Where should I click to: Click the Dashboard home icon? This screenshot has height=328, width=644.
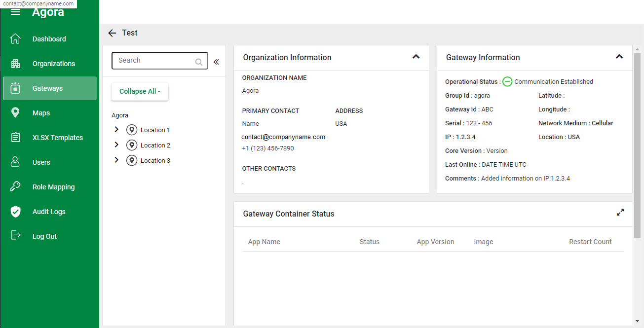point(15,39)
